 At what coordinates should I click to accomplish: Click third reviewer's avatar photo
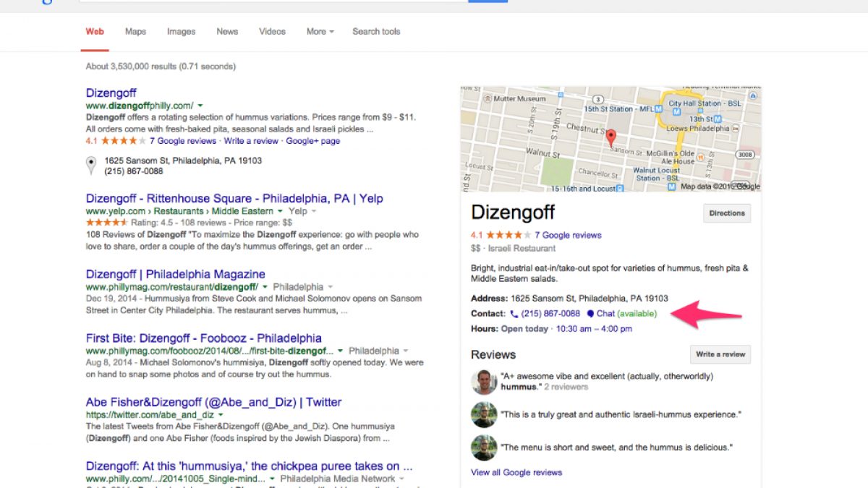click(x=484, y=448)
